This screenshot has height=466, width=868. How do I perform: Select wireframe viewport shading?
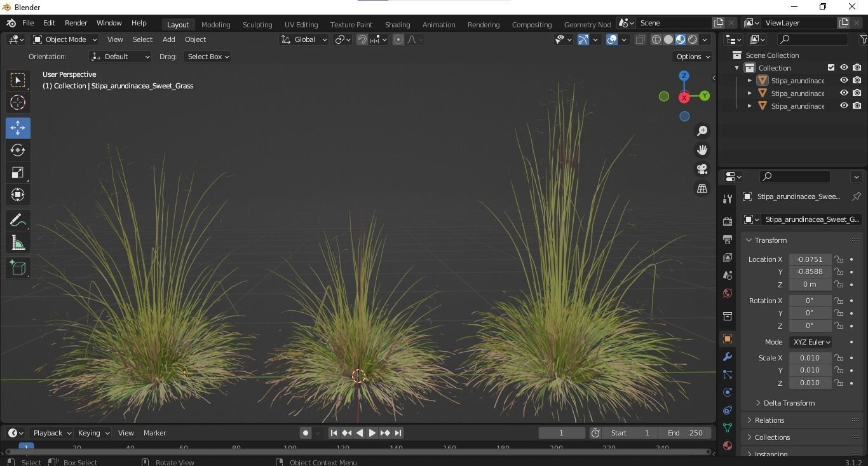coord(656,39)
